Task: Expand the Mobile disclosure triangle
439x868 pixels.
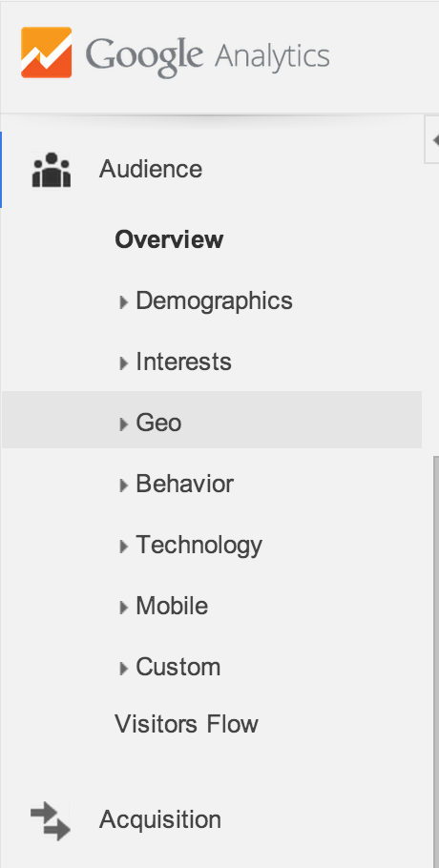Action: (x=123, y=608)
